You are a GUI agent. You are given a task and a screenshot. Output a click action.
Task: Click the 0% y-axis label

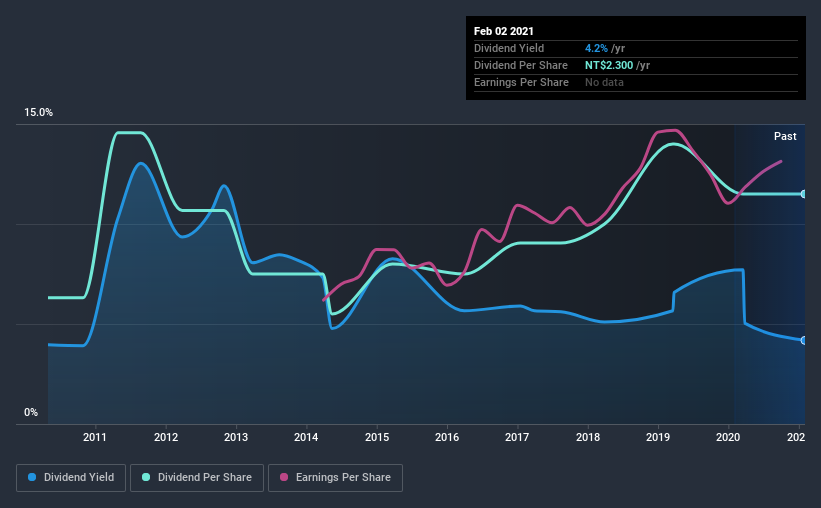click(31, 413)
